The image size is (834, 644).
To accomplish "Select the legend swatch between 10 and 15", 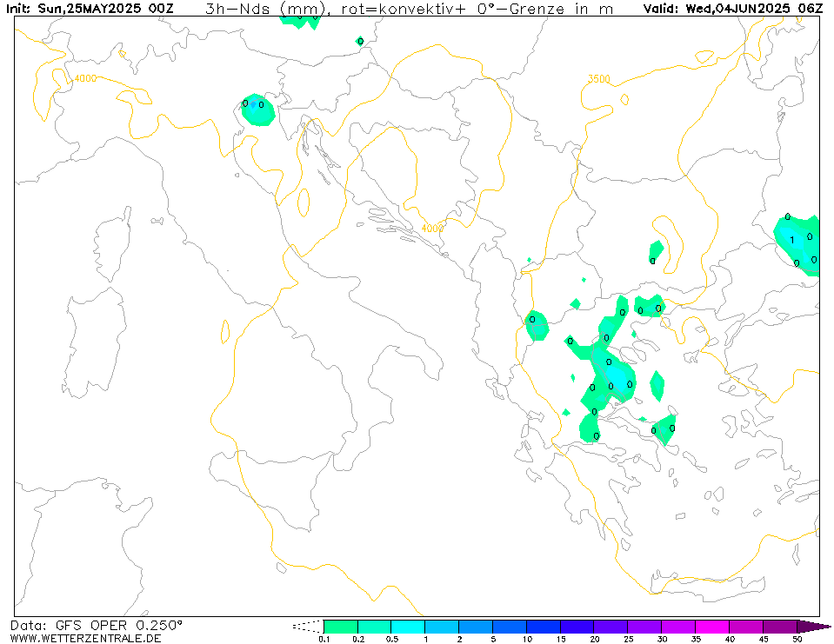I will (x=543, y=627).
